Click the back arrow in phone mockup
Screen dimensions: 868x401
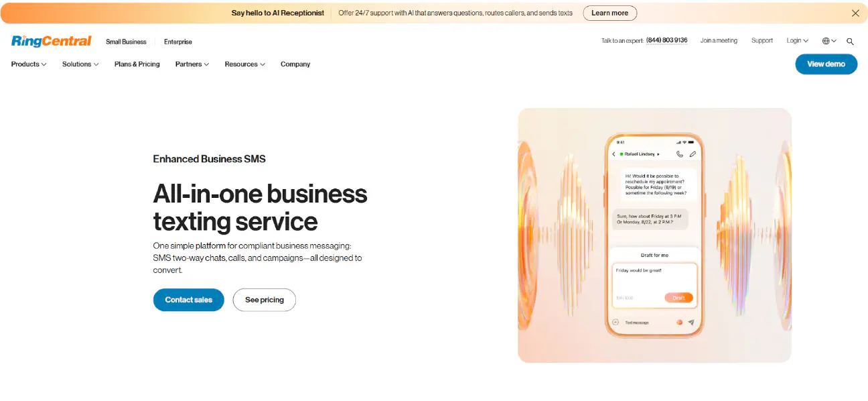(614, 154)
